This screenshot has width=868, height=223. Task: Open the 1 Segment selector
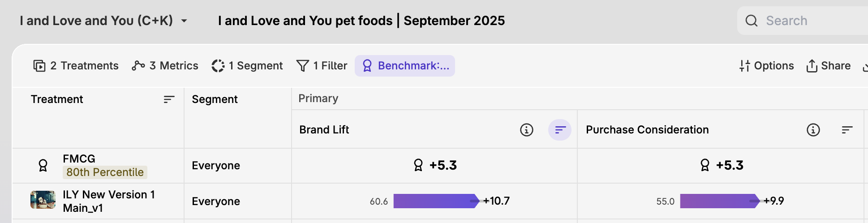tap(247, 66)
